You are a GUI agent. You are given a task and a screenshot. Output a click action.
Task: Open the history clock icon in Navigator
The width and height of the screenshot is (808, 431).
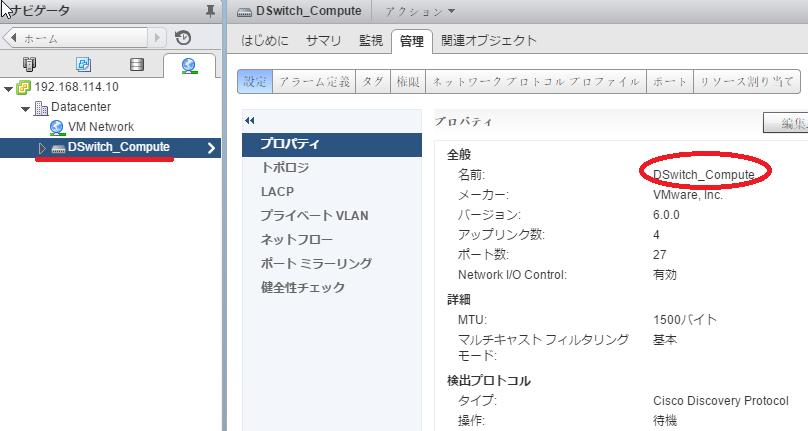point(183,38)
